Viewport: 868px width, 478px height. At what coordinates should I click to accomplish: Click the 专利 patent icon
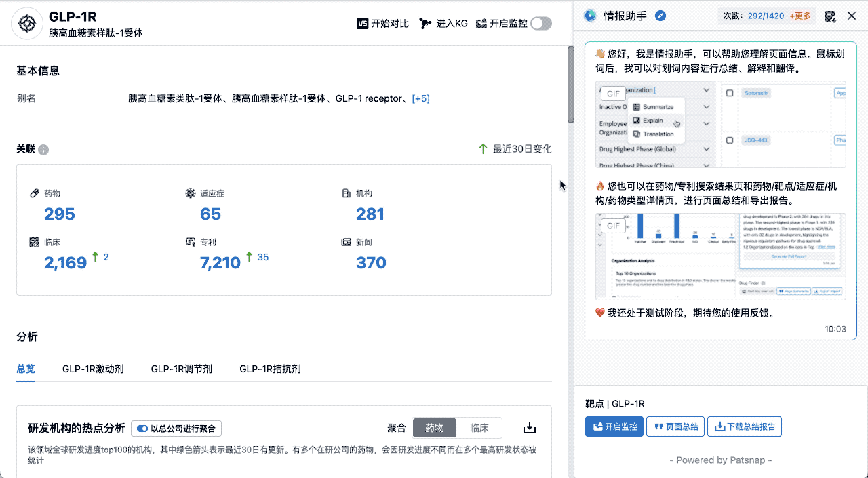pyautogui.click(x=190, y=242)
